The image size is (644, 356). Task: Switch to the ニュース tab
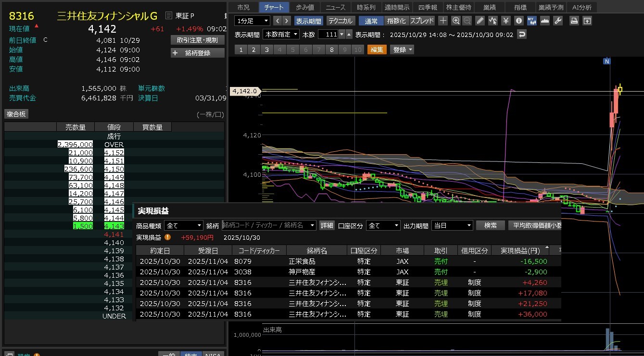(335, 7)
